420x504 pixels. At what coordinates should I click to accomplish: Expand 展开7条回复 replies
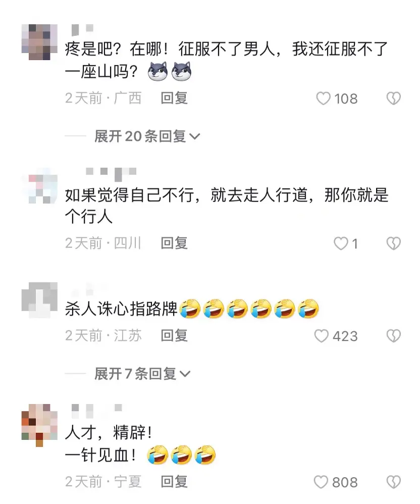coord(142,374)
